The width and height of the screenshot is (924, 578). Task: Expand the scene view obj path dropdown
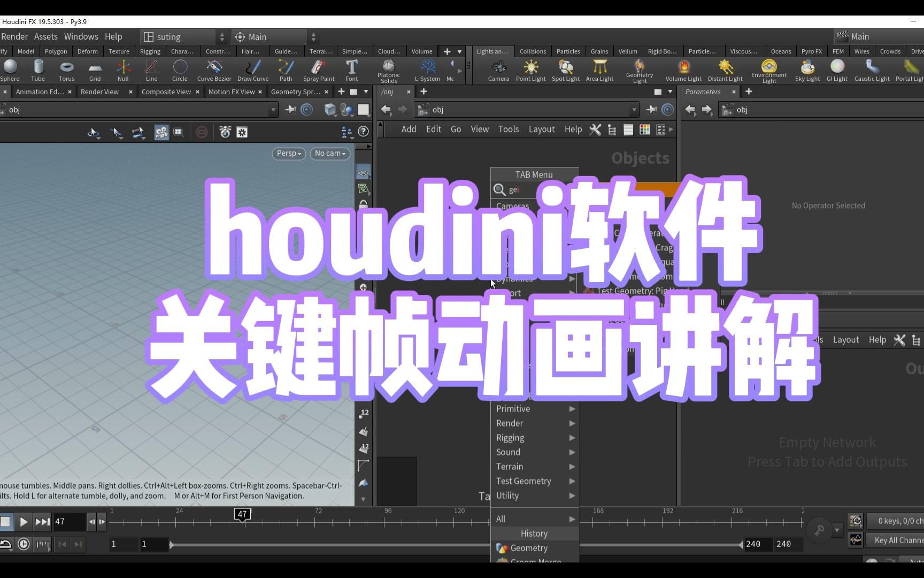pos(273,110)
